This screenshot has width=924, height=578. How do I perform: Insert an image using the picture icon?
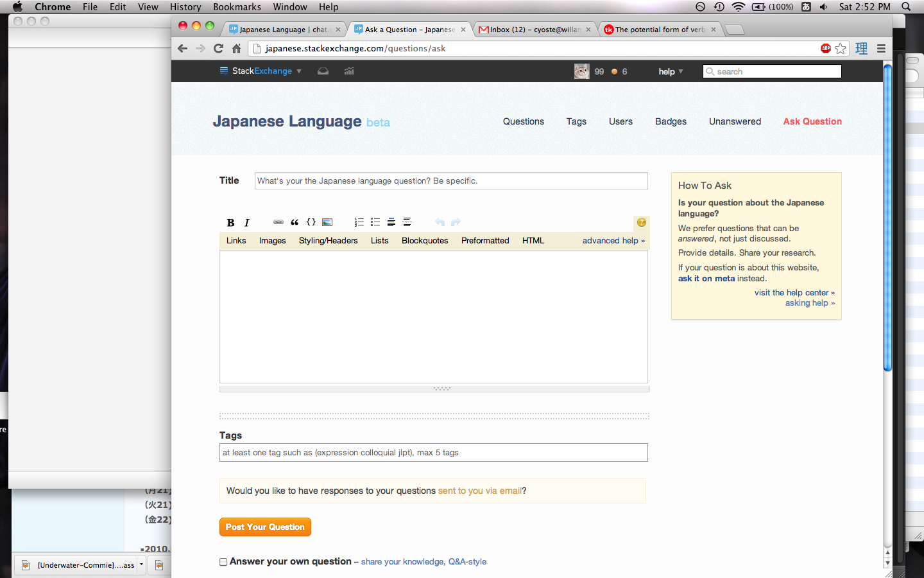[x=327, y=222]
